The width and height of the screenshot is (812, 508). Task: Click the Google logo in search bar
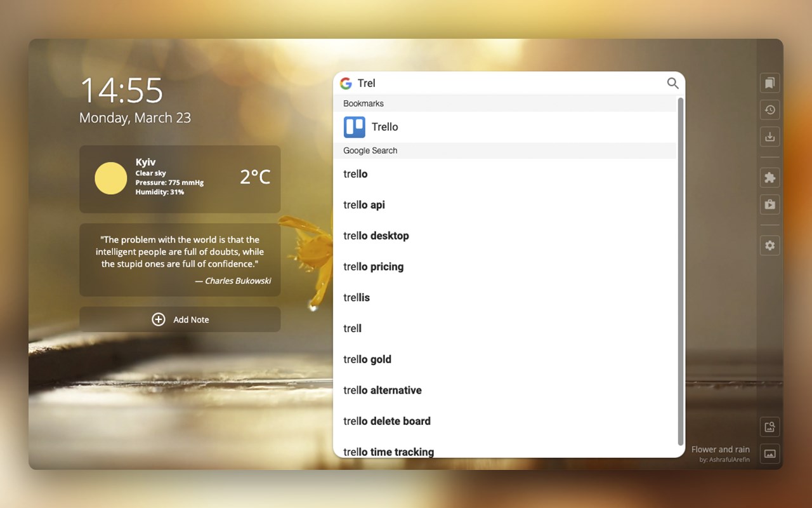pyautogui.click(x=346, y=83)
